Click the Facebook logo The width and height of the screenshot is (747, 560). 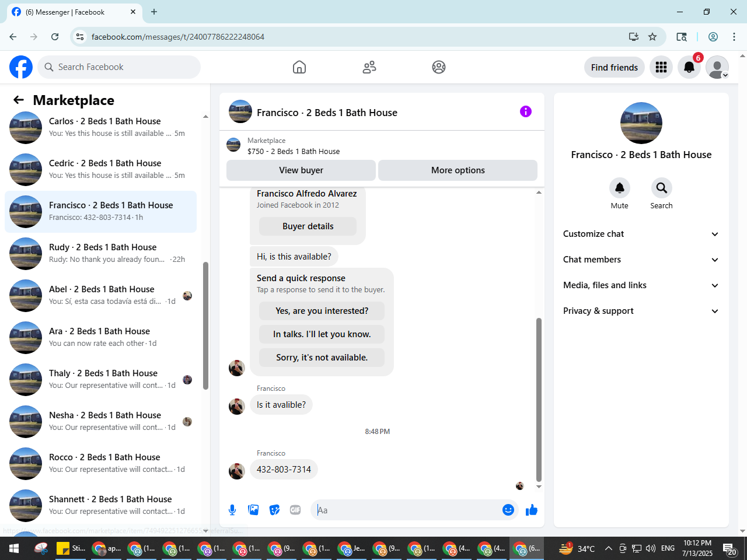pyautogui.click(x=21, y=67)
